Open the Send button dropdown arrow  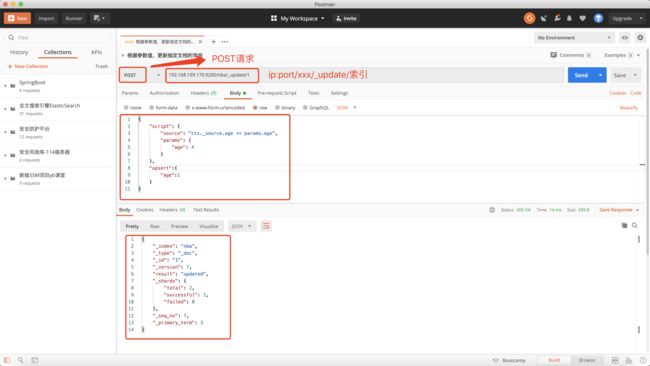coord(600,75)
